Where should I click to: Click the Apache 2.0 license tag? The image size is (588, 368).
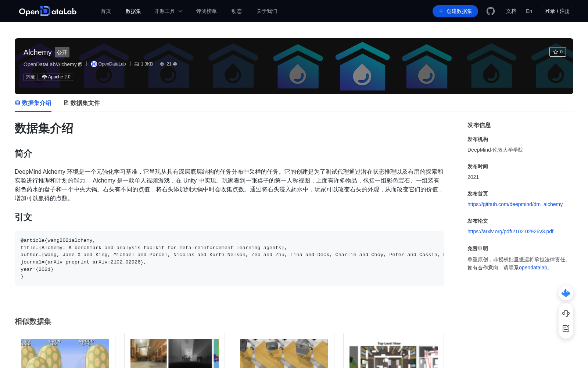[x=56, y=77]
